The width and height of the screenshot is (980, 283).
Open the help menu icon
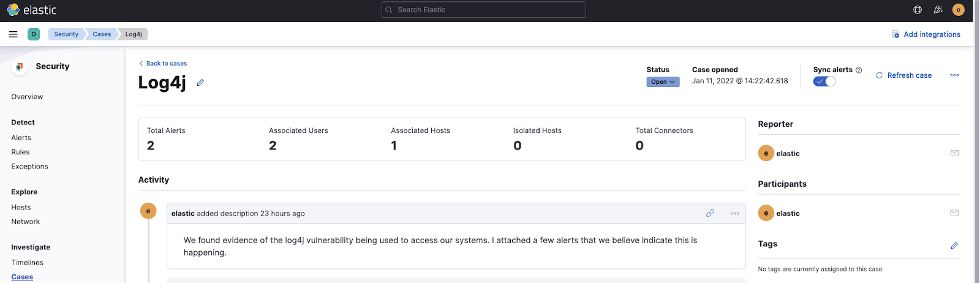coord(918,10)
